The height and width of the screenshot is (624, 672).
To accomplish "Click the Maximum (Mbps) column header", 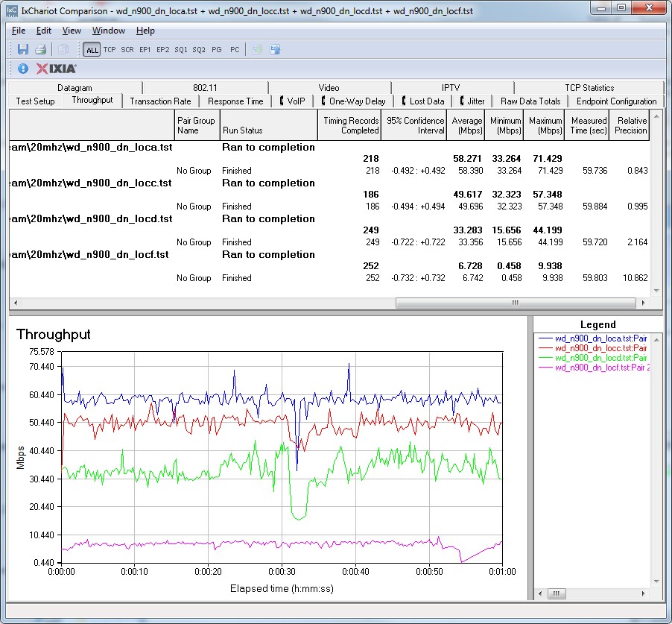I will [x=544, y=125].
